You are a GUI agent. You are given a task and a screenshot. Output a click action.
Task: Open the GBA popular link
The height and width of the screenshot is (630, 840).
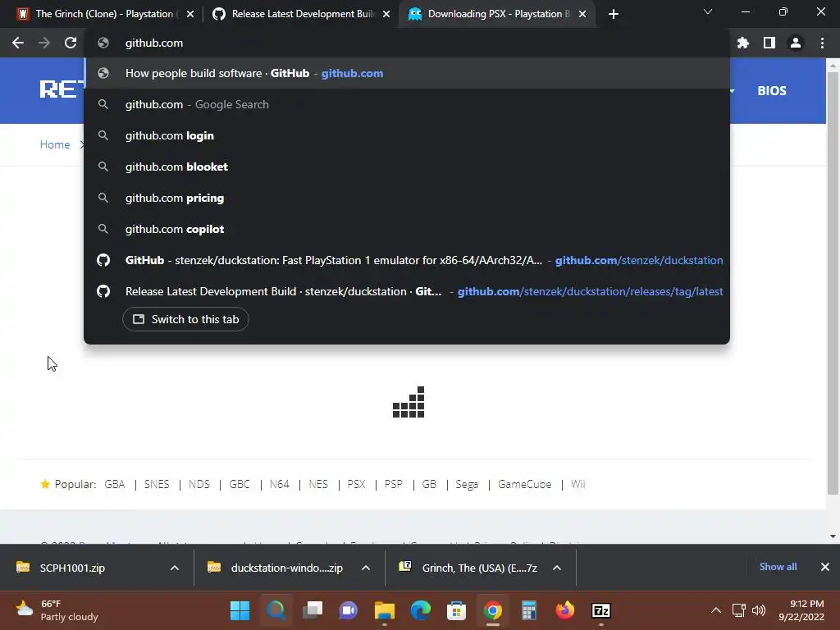pos(115,484)
